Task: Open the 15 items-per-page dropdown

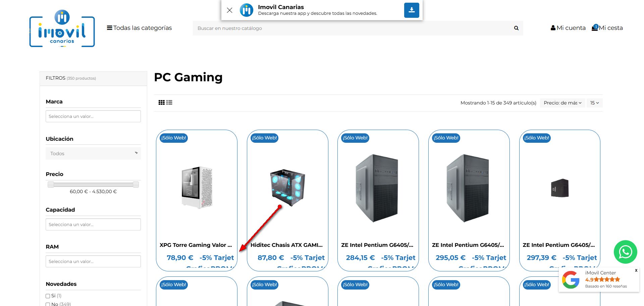Action: [594, 103]
